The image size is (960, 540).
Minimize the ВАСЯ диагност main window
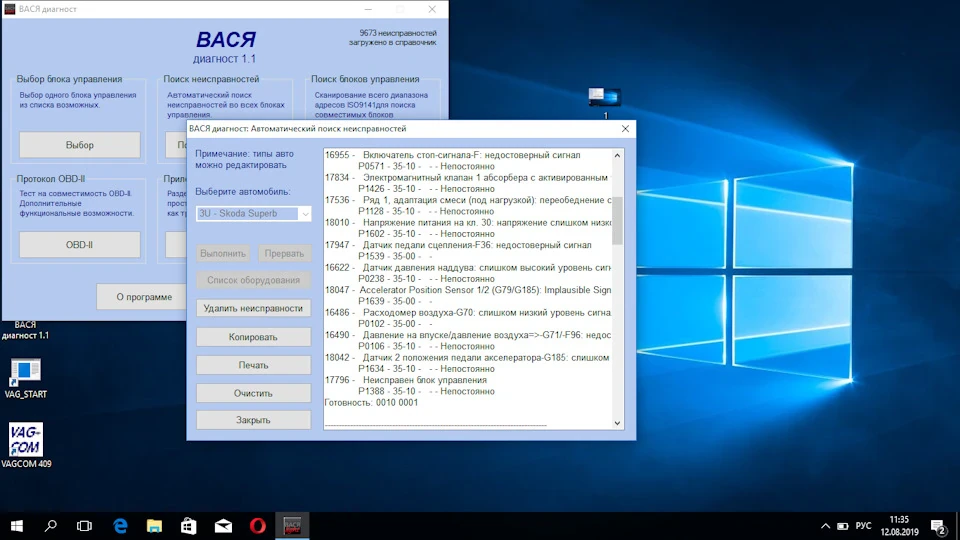[368, 9]
